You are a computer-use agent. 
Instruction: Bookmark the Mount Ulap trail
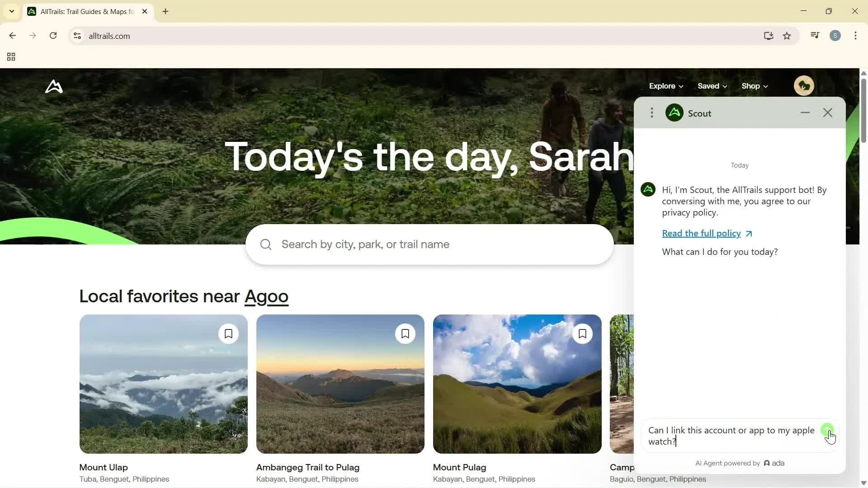pyautogui.click(x=228, y=333)
